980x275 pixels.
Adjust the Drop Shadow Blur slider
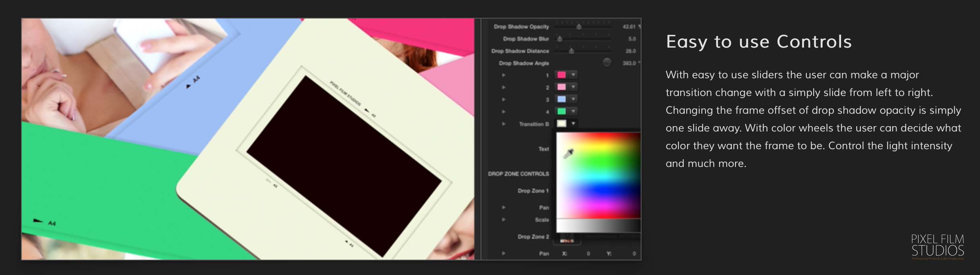pos(560,39)
